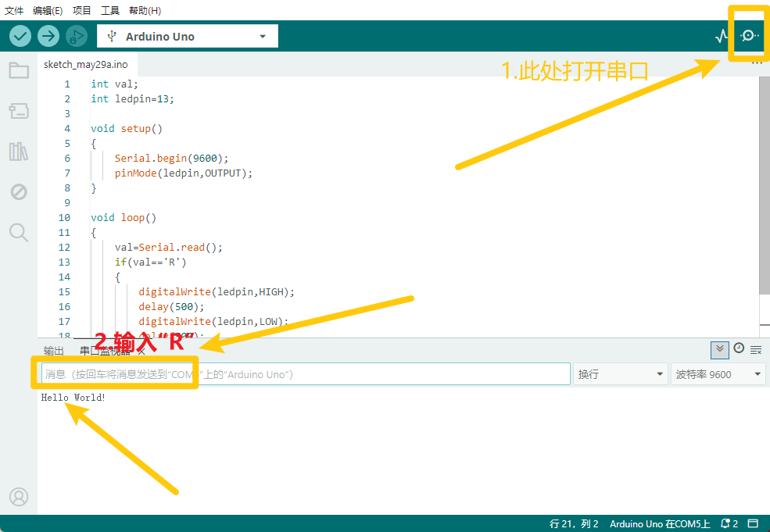Switch to the 串口监视器 tab
Image resolution: width=770 pixels, height=532 pixels.
[105, 351]
